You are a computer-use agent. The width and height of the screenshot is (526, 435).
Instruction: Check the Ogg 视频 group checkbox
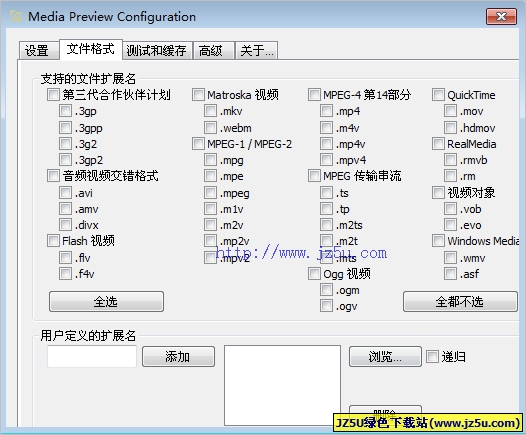tap(314, 274)
